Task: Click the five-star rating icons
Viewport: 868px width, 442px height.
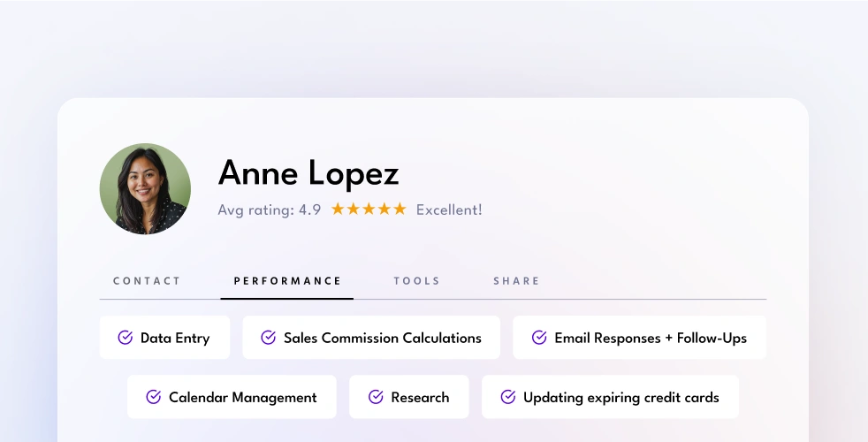Action: coord(369,210)
